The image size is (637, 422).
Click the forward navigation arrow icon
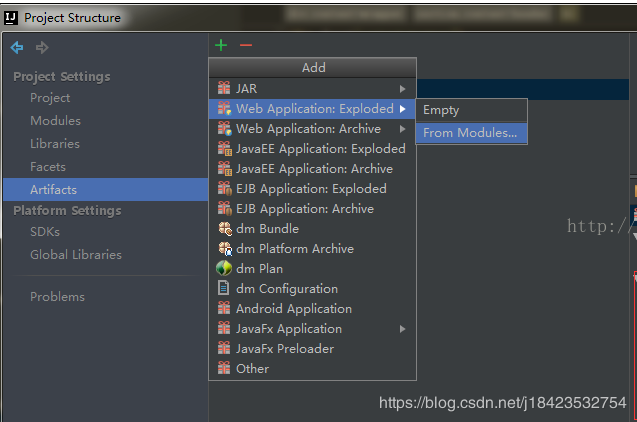[42, 47]
